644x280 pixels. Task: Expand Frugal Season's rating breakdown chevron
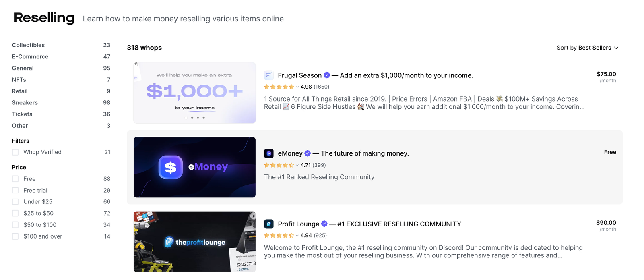click(297, 87)
